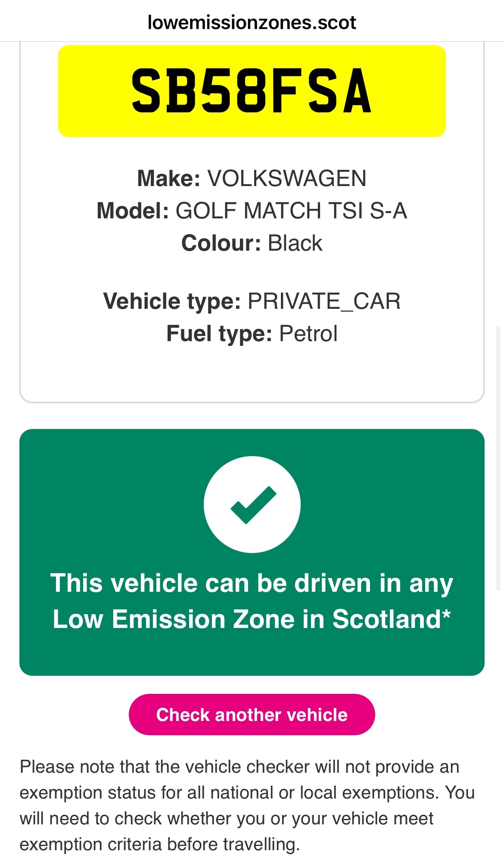Image resolution: width=504 pixels, height=864 pixels.
Task: Click the yellow SB58FSA number plate
Action: click(x=252, y=91)
